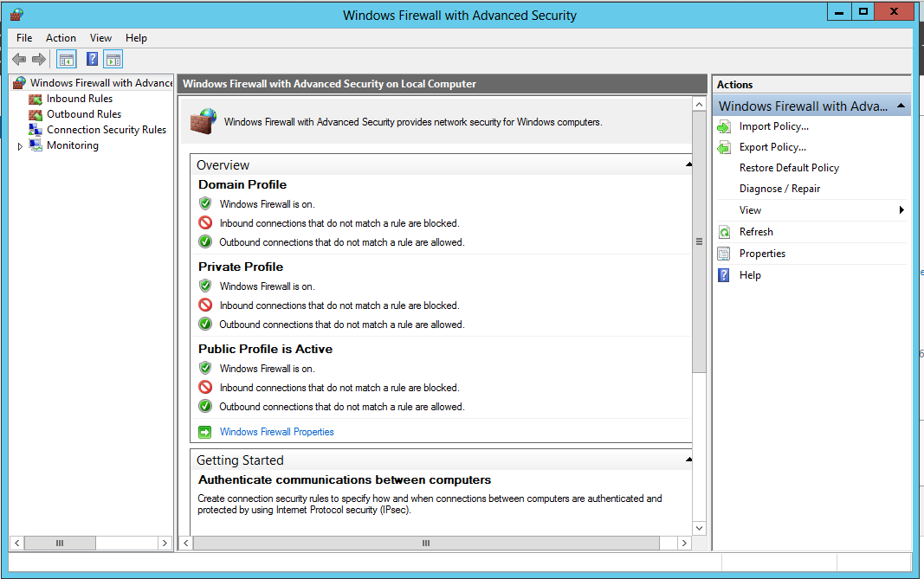The width and height of the screenshot is (924, 579).
Task: Open the Help menu in menu bar
Action: [136, 38]
